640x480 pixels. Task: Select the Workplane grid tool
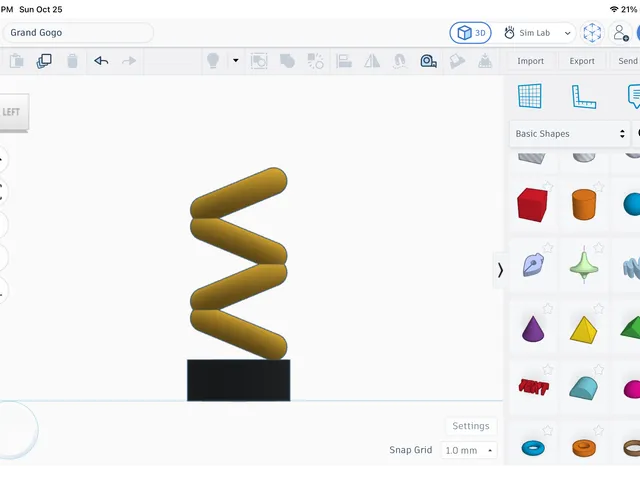pyautogui.click(x=530, y=96)
